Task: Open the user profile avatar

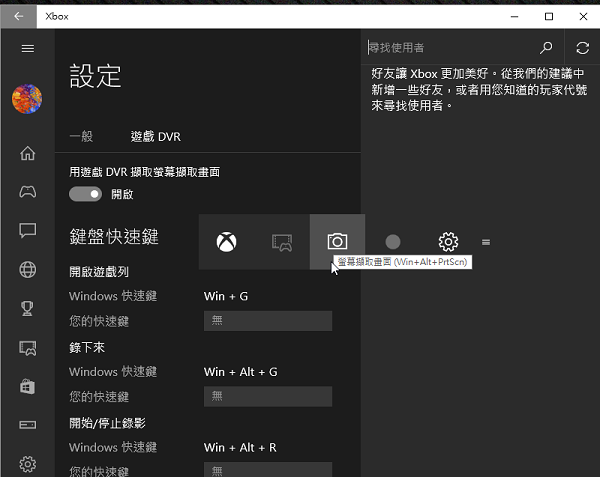Action: [x=27, y=99]
